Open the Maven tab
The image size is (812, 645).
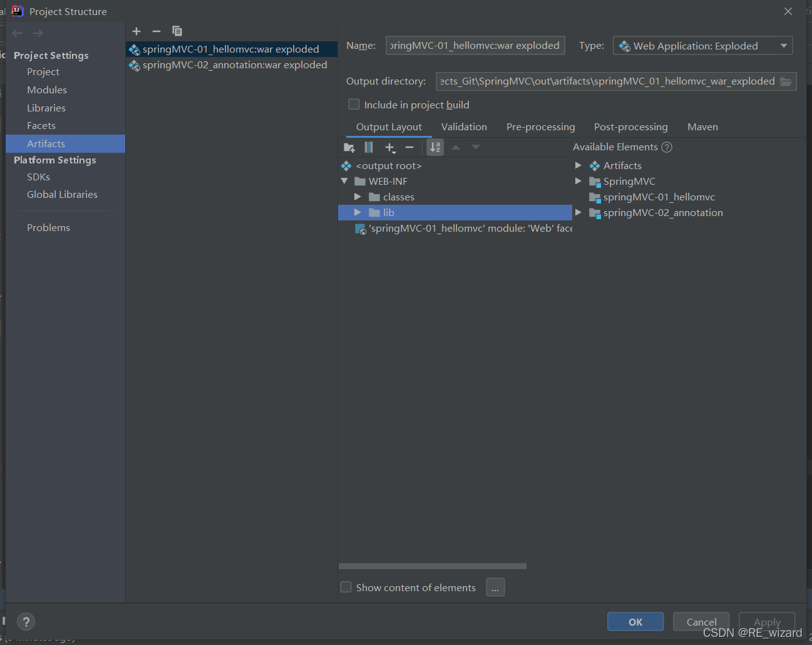[702, 126]
